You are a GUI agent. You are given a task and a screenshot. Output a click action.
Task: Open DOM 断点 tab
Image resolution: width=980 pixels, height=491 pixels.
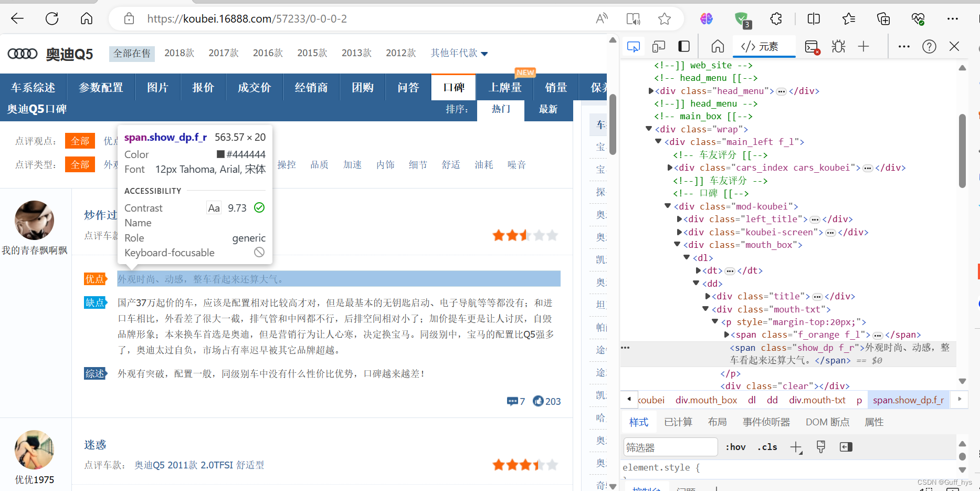pyautogui.click(x=828, y=422)
